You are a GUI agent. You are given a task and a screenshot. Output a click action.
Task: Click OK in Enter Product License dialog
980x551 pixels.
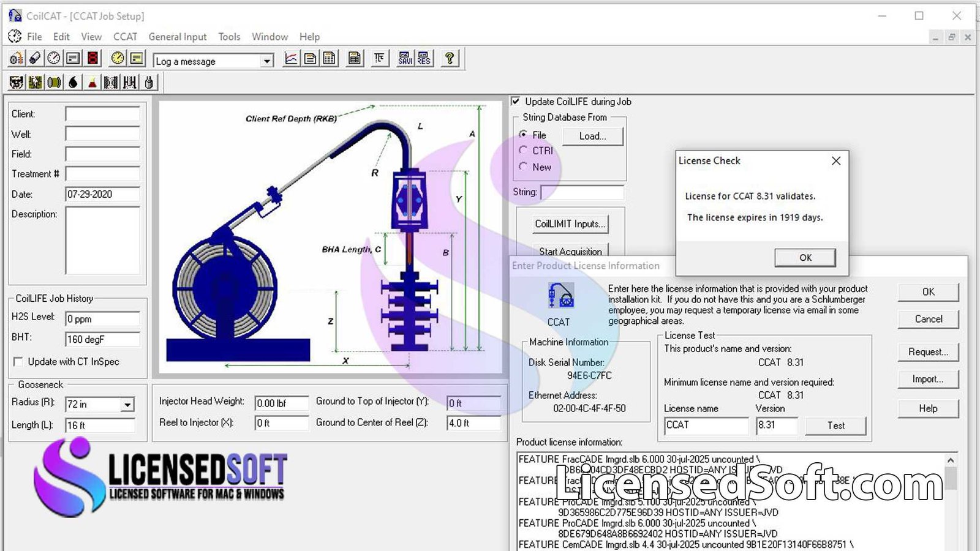[x=928, y=292]
